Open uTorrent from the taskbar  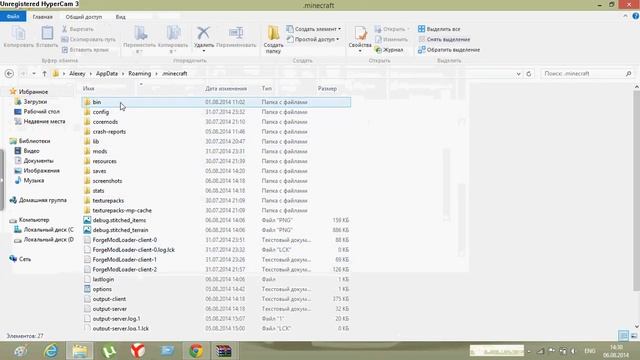pos(109,351)
